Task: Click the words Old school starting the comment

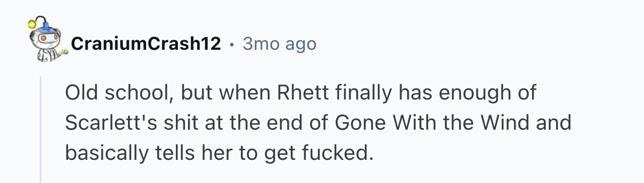Action: tap(118, 94)
